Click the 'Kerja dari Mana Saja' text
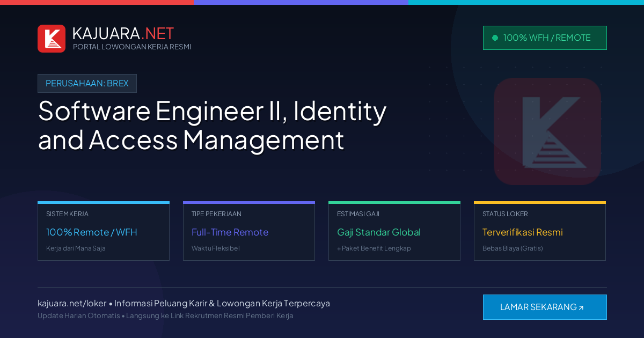The width and height of the screenshot is (644, 338). (76, 248)
